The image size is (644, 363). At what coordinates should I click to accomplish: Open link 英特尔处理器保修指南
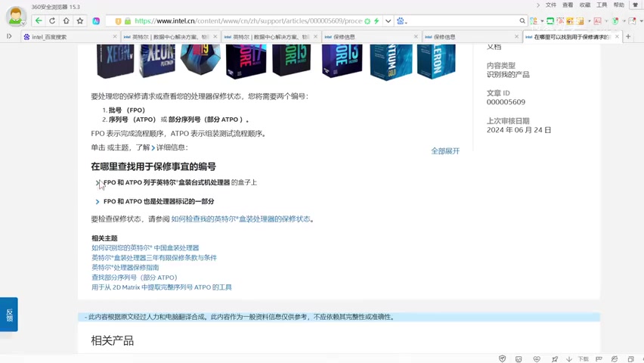tap(125, 268)
